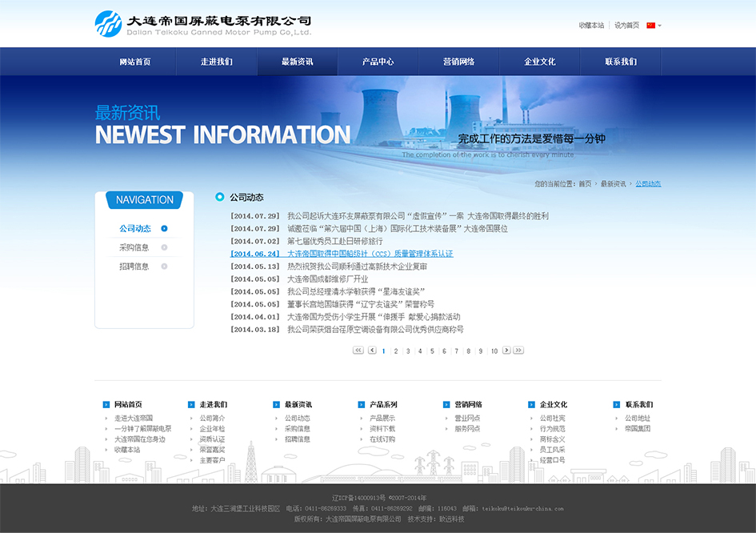
Task: Click 公司动态 in the breadcrumb trail
Action: click(648, 184)
